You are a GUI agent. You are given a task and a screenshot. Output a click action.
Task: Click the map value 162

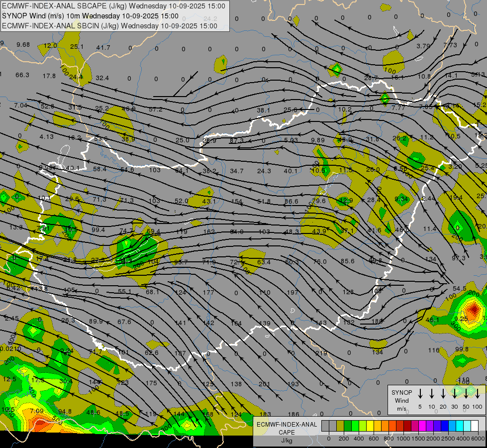[x=209, y=231]
